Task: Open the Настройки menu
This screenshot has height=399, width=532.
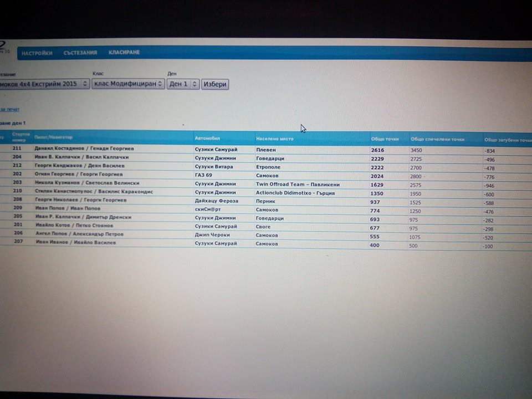Action: [37, 53]
